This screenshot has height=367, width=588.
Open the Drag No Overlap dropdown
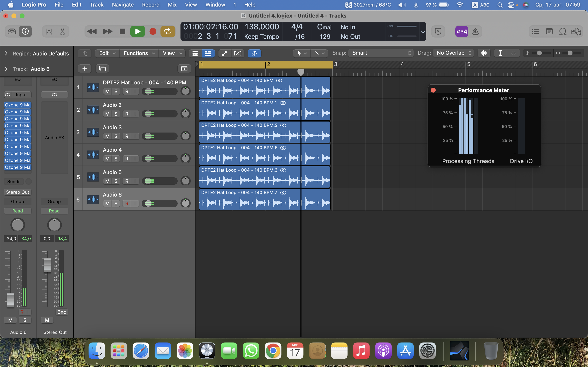454,53
